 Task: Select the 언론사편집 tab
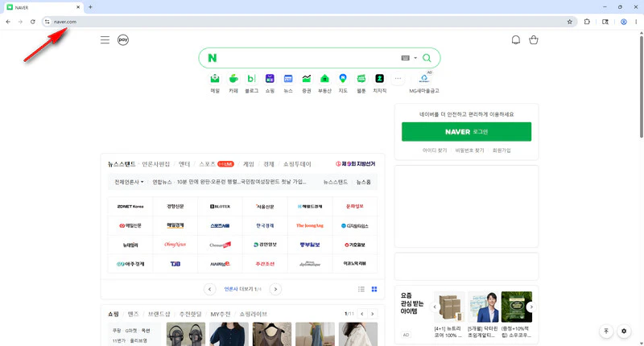(155, 164)
